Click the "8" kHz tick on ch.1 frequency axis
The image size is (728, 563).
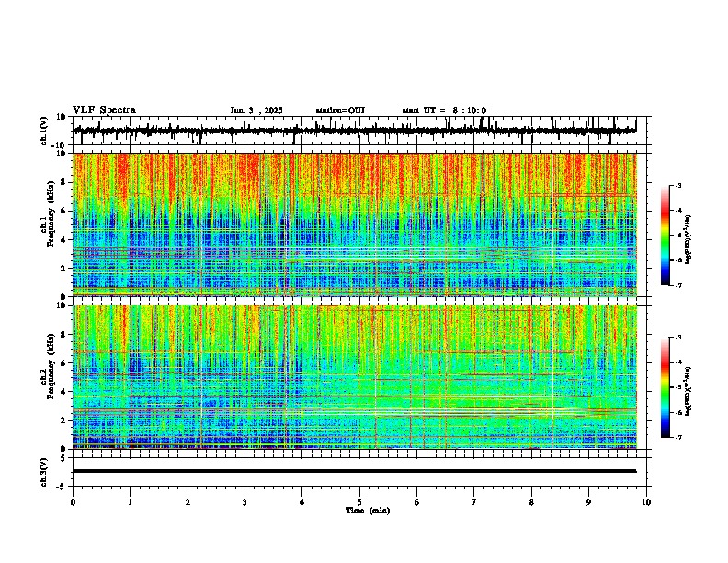pyautogui.click(x=63, y=182)
